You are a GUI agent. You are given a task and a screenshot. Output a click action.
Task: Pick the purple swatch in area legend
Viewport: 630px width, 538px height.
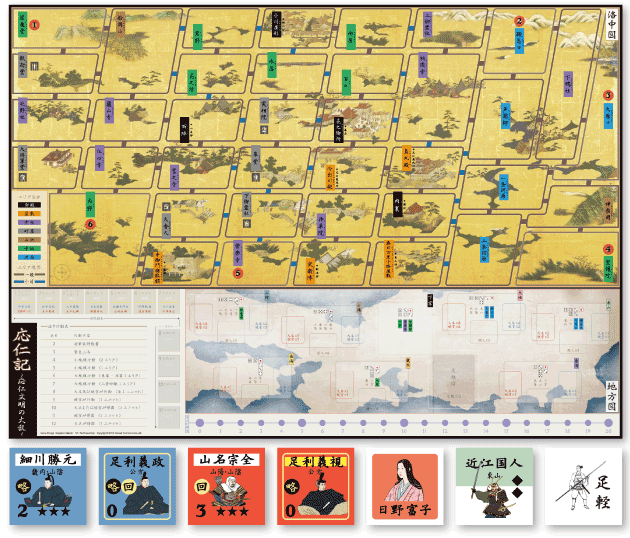click(30, 222)
